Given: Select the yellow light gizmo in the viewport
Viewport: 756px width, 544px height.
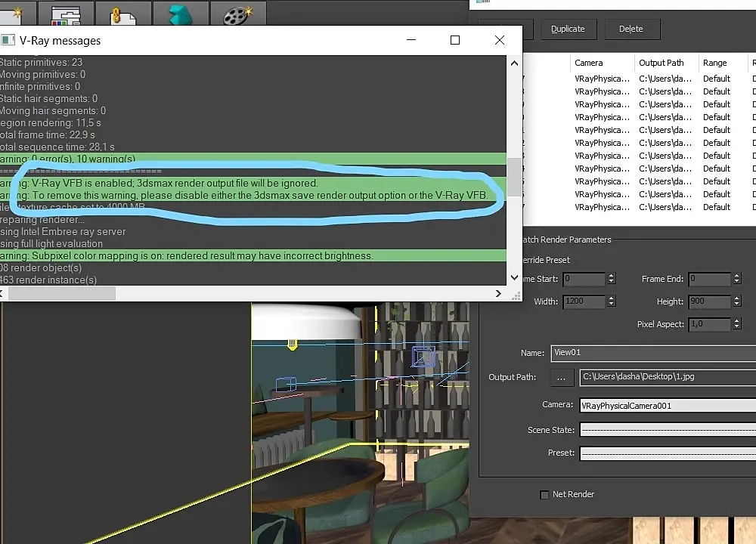Looking at the screenshot, I should [292, 345].
